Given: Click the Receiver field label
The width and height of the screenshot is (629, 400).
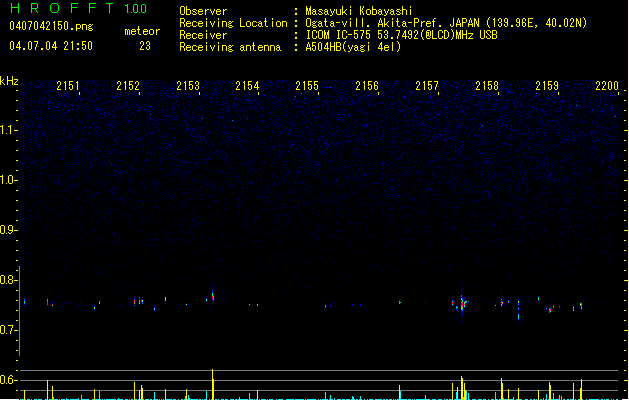Looking at the screenshot, I should (203, 35).
